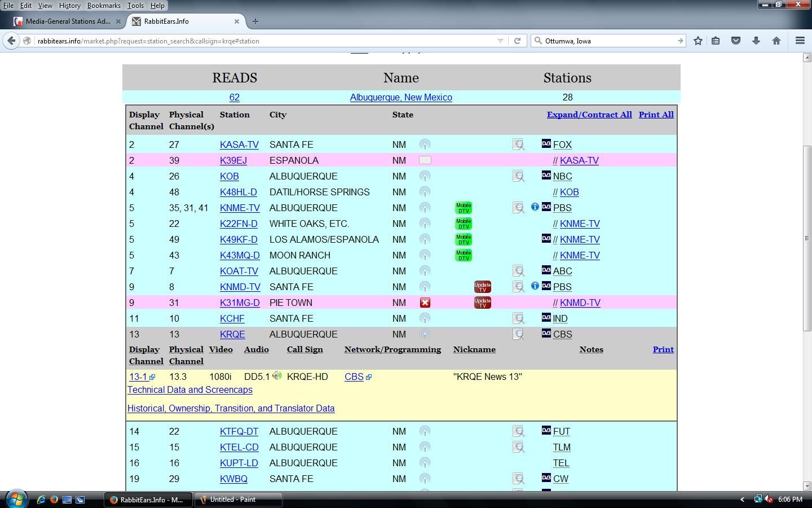Expand Technical Data and Screencaps
This screenshot has width=812, height=508.
click(190, 390)
